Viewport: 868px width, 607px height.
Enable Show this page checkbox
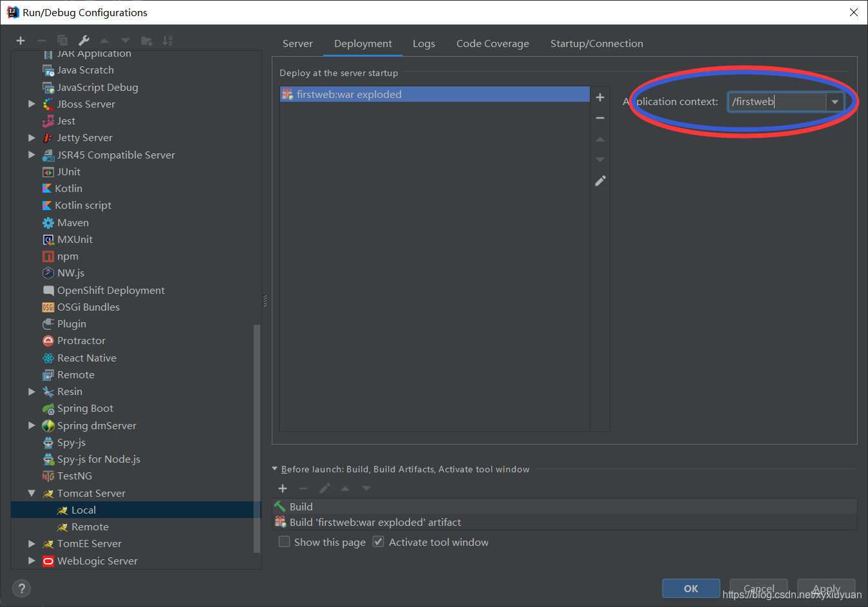click(284, 541)
